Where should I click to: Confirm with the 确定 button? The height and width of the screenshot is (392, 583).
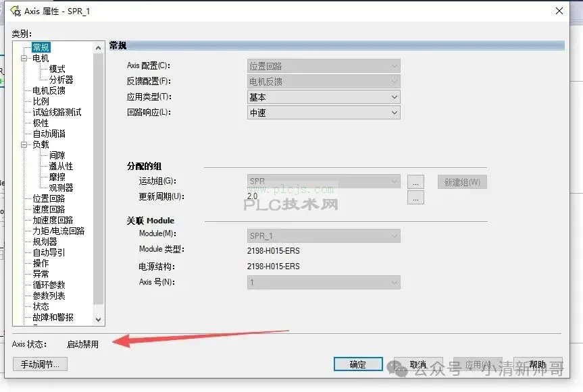pos(358,364)
